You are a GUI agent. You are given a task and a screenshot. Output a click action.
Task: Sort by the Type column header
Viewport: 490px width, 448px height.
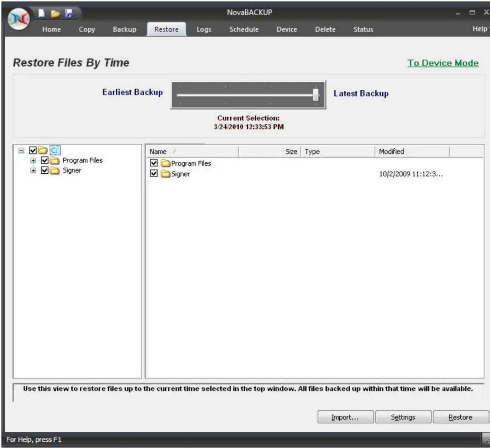coord(338,152)
